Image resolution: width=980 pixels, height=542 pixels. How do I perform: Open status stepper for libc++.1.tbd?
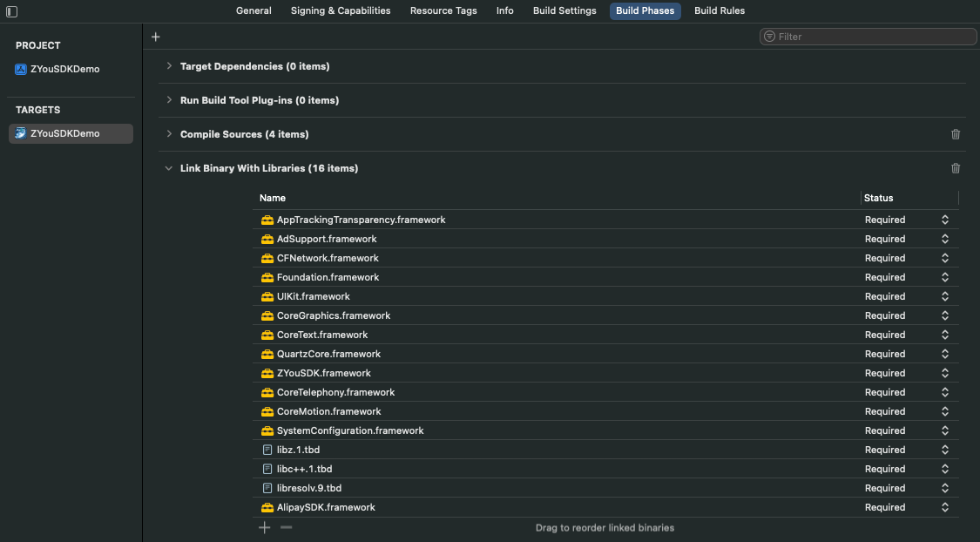(x=944, y=469)
